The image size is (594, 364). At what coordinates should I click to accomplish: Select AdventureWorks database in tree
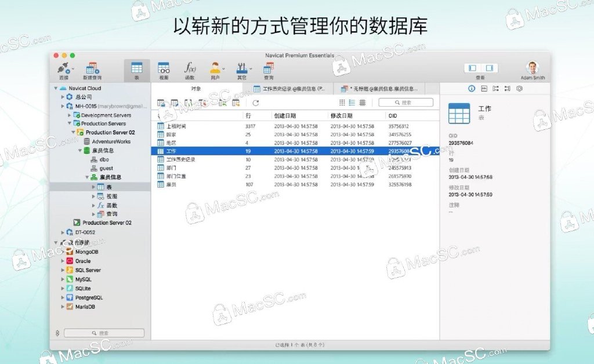click(107, 141)
